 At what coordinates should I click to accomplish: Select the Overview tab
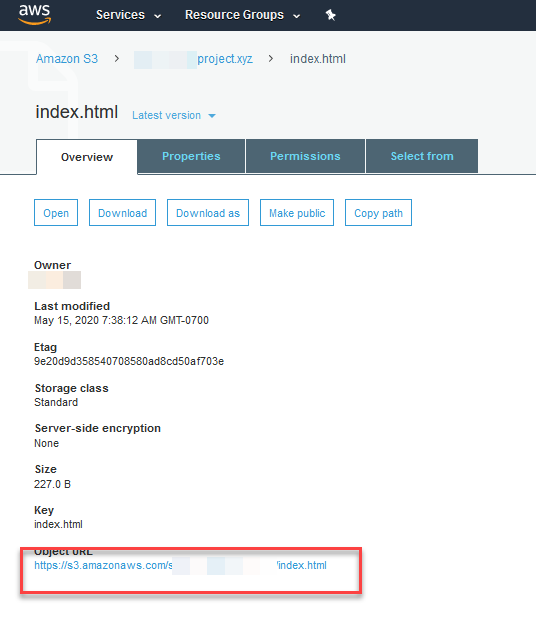[87, 157]
